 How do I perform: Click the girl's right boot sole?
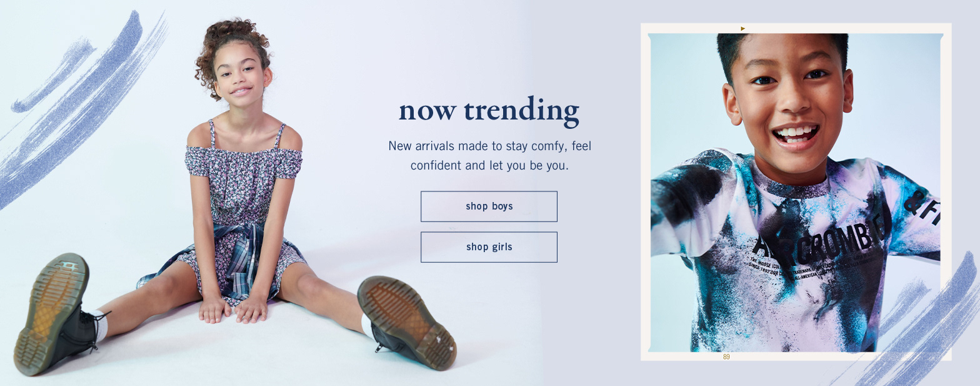pyautogui.click(x=407, y=322)
